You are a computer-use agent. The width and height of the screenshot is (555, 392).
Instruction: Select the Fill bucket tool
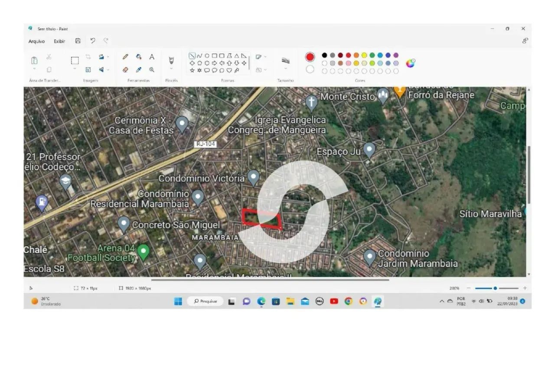tap(139, 57)
